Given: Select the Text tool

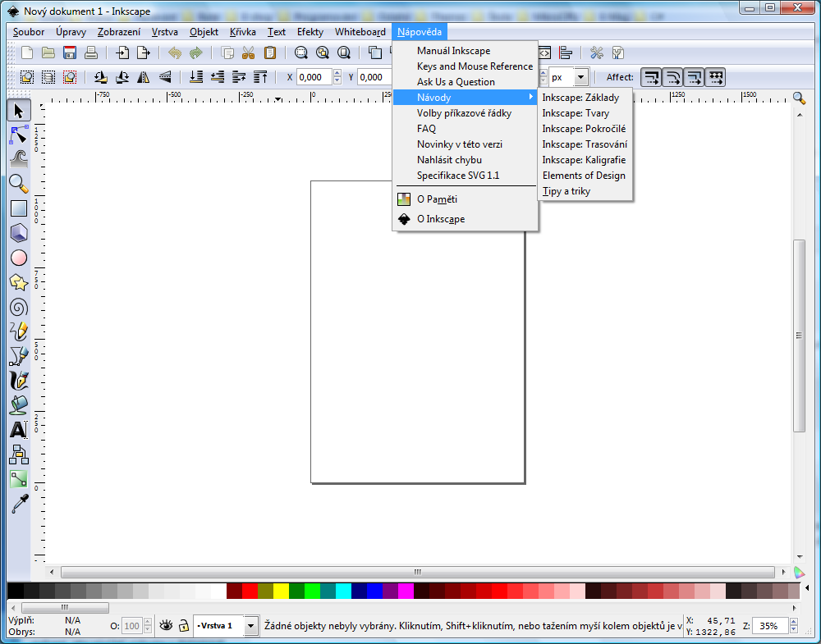Looking at the screenshot, I should click(19, 430).
